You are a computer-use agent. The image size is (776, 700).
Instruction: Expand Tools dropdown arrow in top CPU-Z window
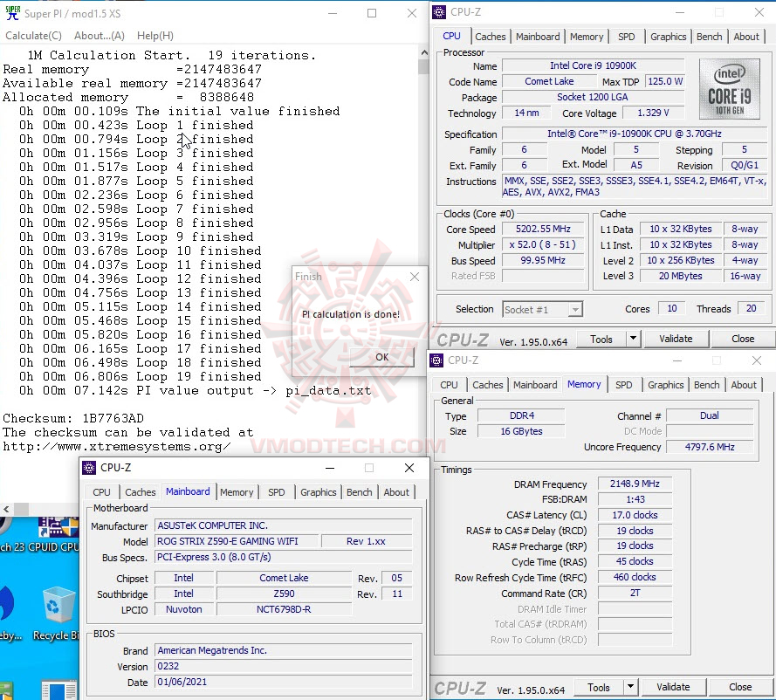(x=633, y=340)
